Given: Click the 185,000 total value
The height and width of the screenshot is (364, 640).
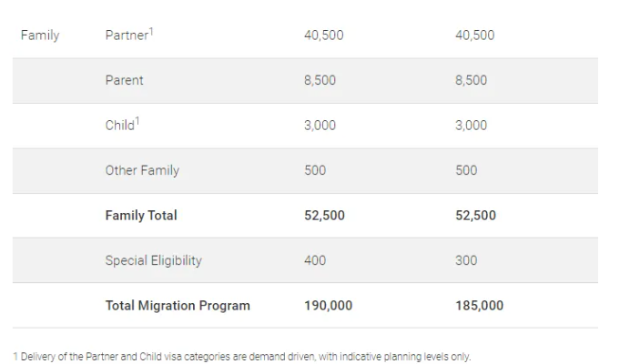Looking at the screenshot, I should pyautogui.click(x=478, y=306).
